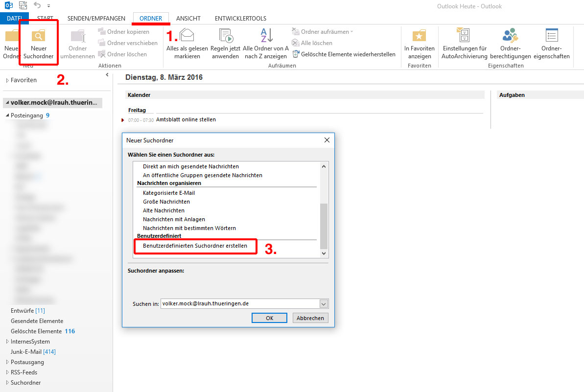Collapse the folder pane with the arrow
584x392 pixels.
pyautogui.click(x=107, y=75)
